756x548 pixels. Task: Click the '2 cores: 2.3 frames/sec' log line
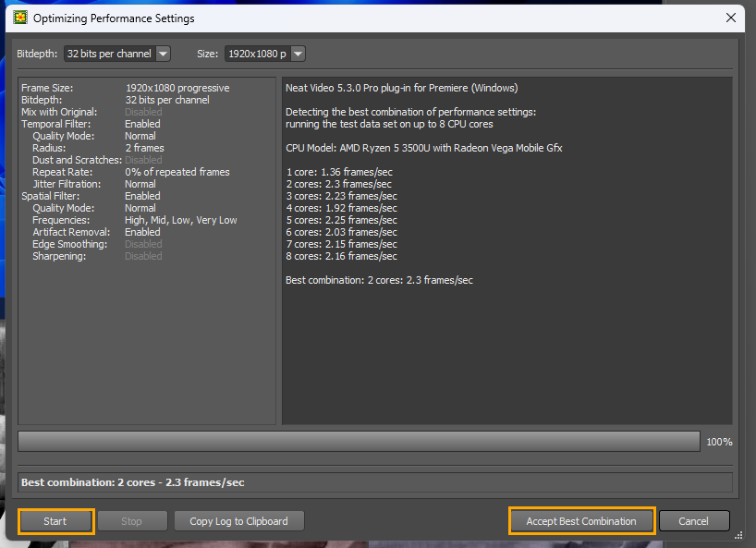point(338,184)
